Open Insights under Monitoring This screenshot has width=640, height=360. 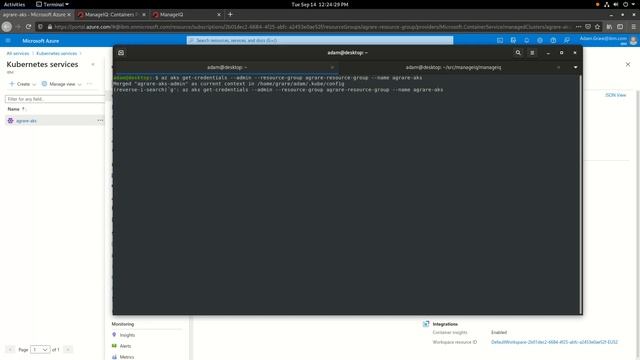(127, 335)
